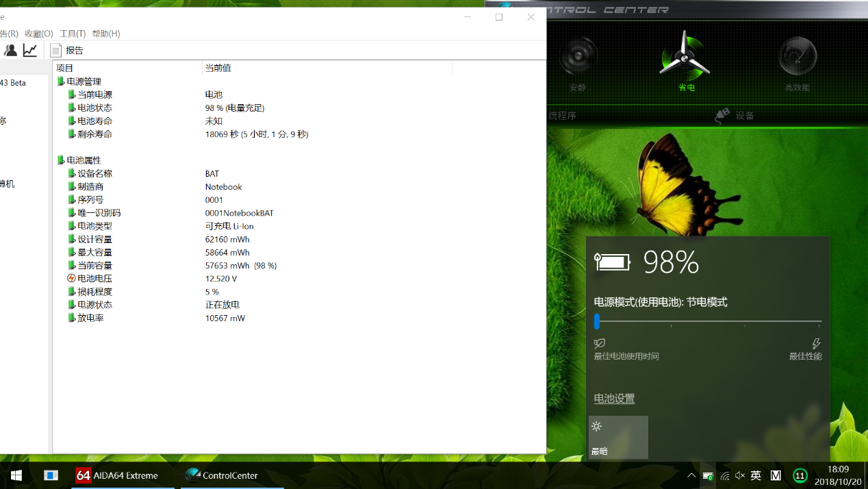Click the 报告 report button
868x489 pixels.
tap(67, 50)
